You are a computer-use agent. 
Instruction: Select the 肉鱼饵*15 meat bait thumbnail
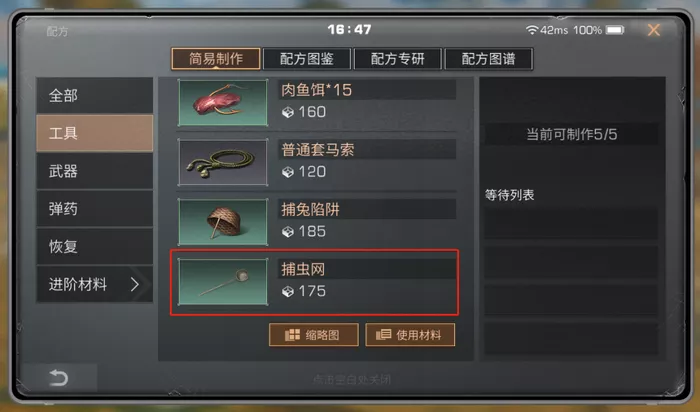pyautogui.click(x=223, y=103)
